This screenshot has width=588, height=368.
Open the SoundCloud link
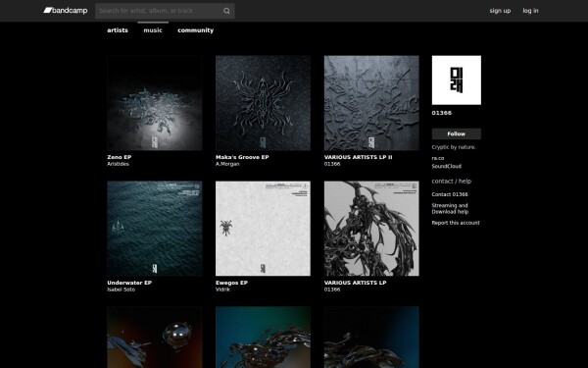click(446, 166)
